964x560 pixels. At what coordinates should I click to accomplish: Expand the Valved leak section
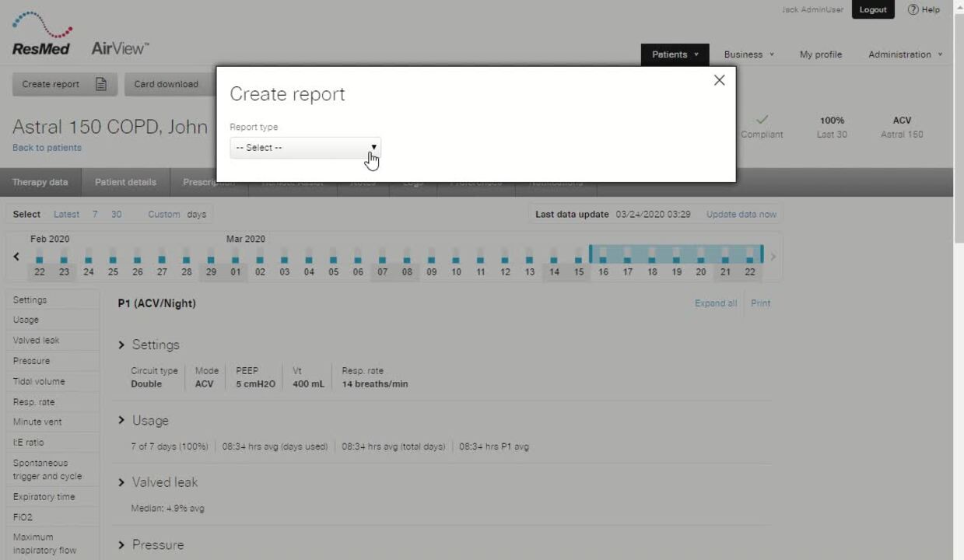click(x=121, y=482)
